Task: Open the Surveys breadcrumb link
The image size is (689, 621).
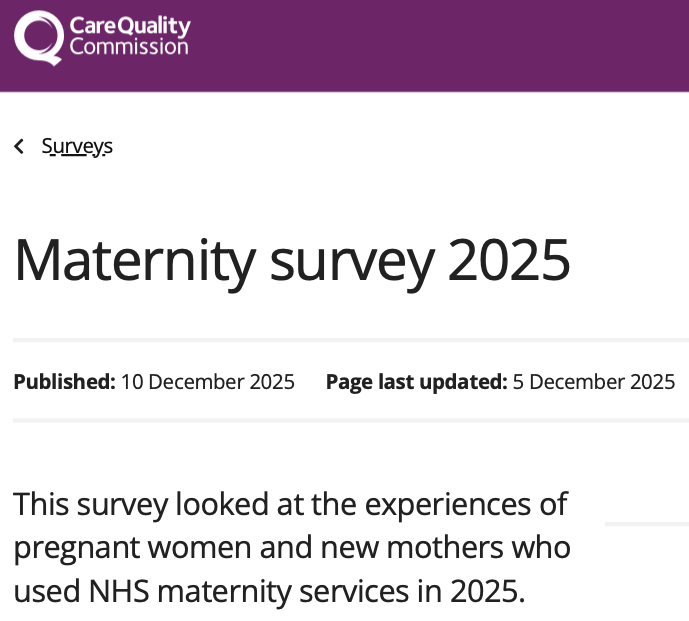Action: click(x=77, y=146)
